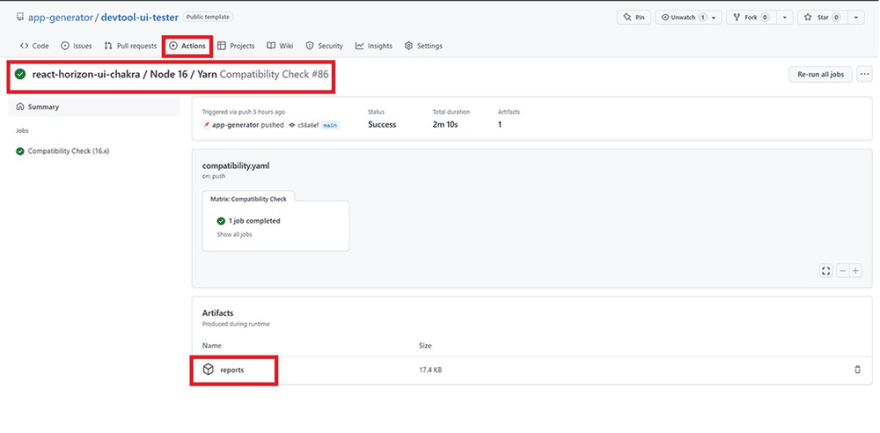Zoom out the workflow graph
The width and height of the screenshot is (880, 433).
click(x=842, y=271)
